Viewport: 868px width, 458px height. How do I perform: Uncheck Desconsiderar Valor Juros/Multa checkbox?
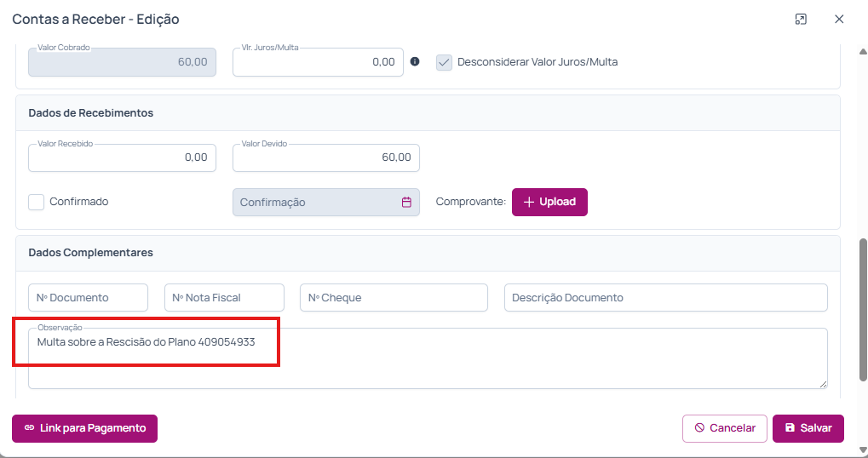tap(444, 62)
